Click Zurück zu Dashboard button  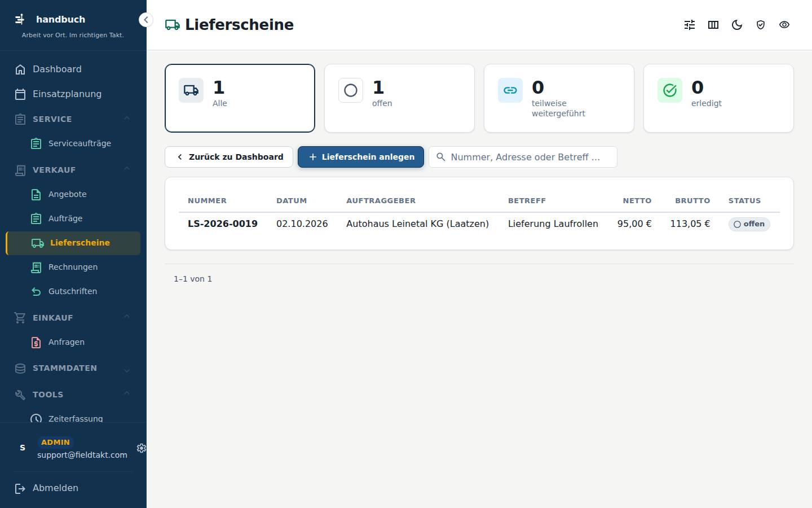tap(229, 157)
